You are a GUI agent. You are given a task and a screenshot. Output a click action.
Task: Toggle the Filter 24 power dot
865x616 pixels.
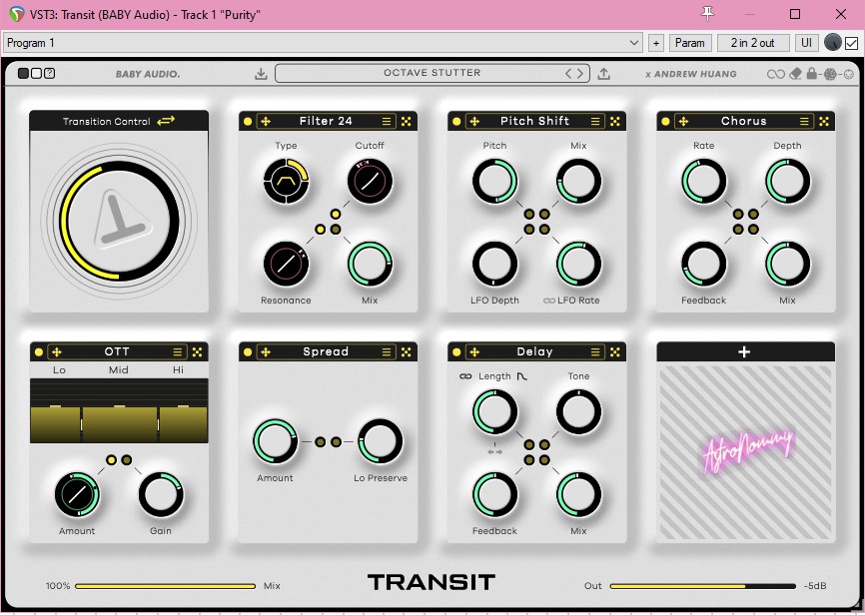click(x=248, y=121)
